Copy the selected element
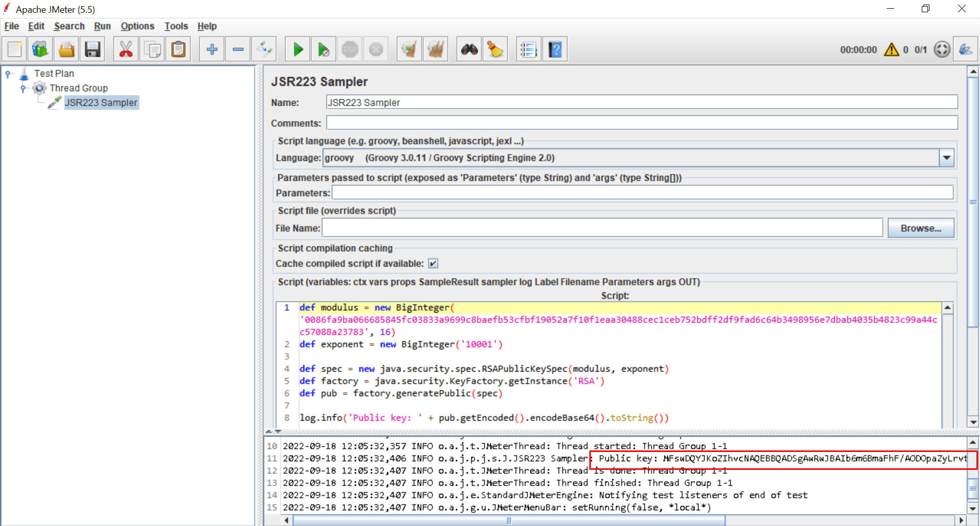This screenshot has width=980, height=526. click(152, 50)
